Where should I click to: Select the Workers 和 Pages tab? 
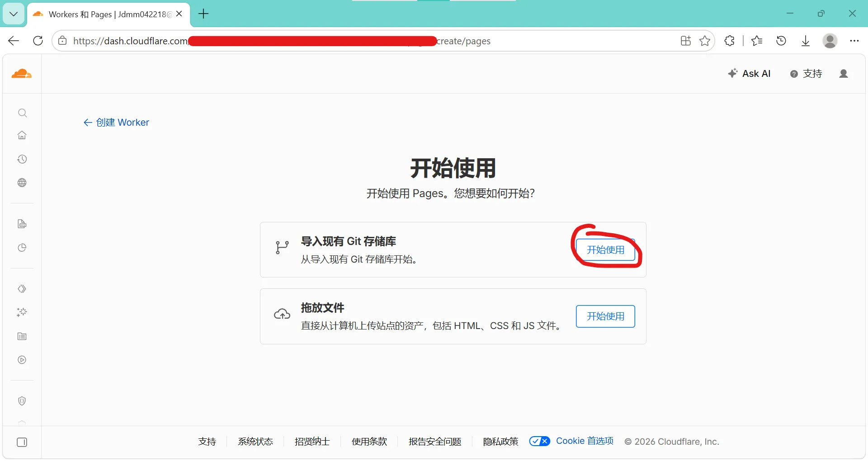[108, 14]
